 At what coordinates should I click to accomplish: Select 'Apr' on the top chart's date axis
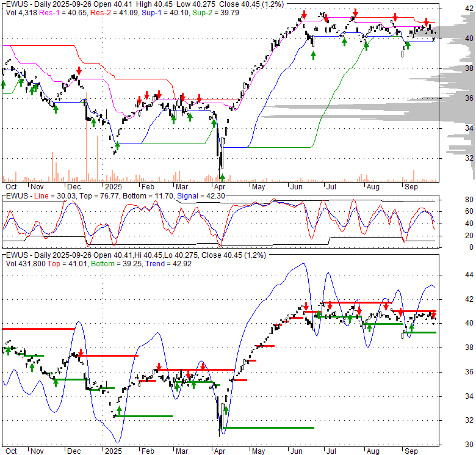(x=220, y=187)
